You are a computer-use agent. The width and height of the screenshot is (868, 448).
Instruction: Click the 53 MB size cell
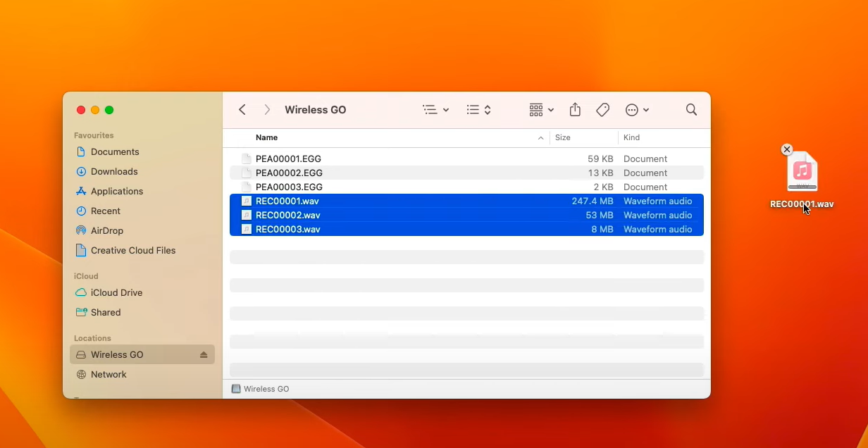click(599, 215)
